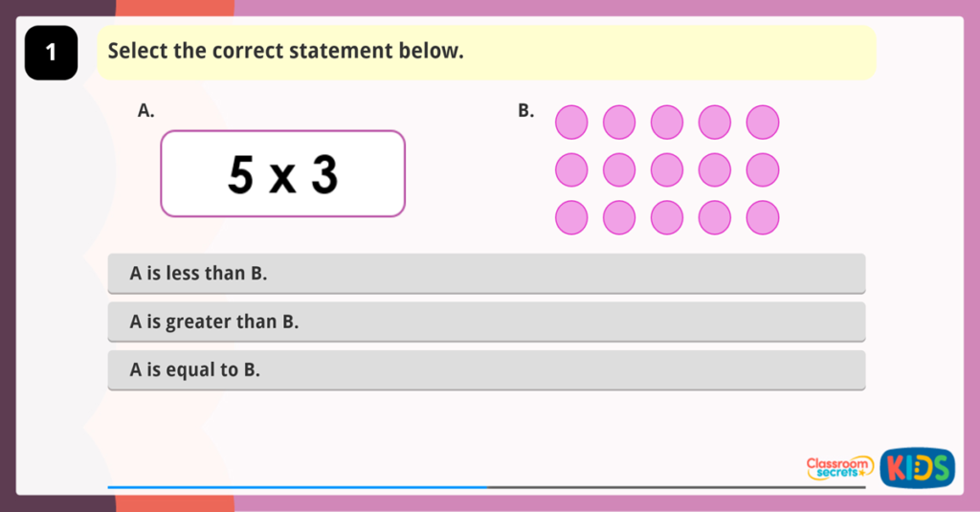Choose the option "A is greater than B."
Image resolution: width=980 pixels, height=512 pixels.
(x=486, y=322)
